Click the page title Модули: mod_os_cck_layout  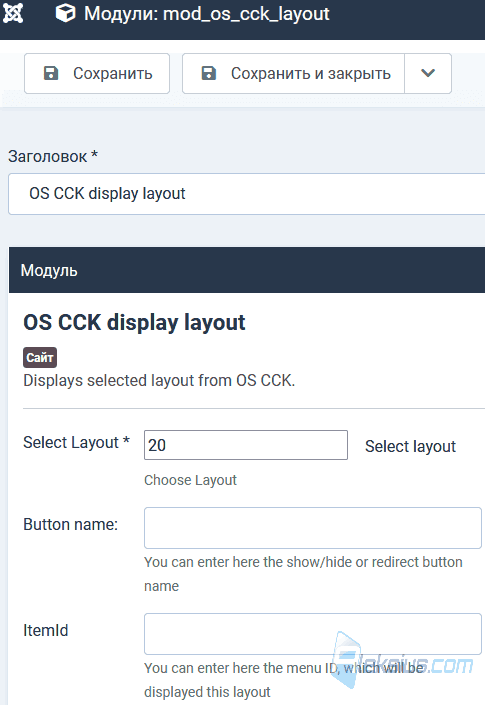pyautogui.click(x=207, y=14)
